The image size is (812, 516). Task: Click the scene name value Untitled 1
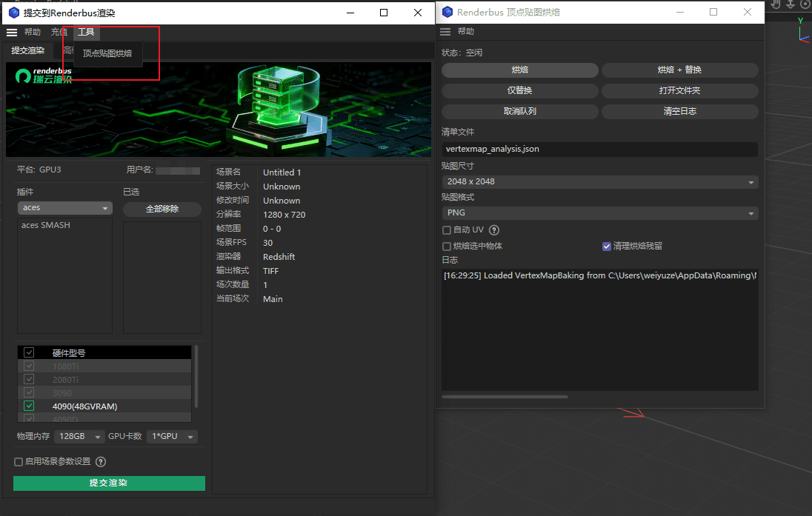[x=282, y=172]
